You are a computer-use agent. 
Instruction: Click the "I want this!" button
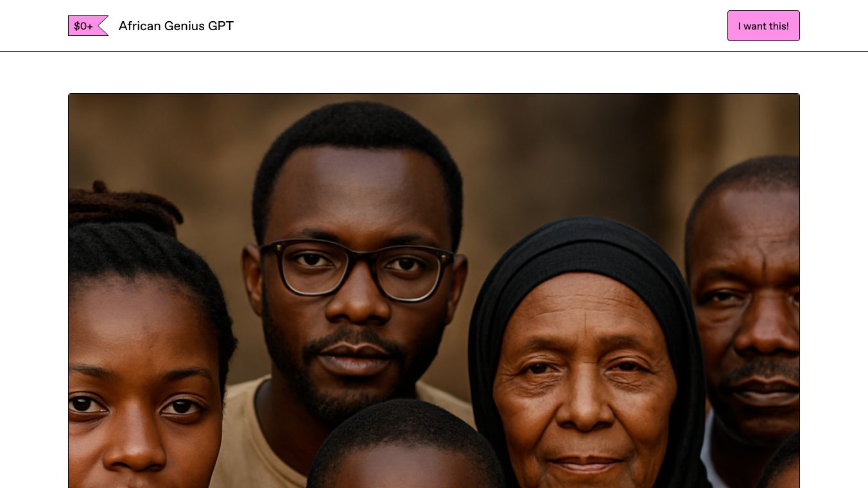763,26
